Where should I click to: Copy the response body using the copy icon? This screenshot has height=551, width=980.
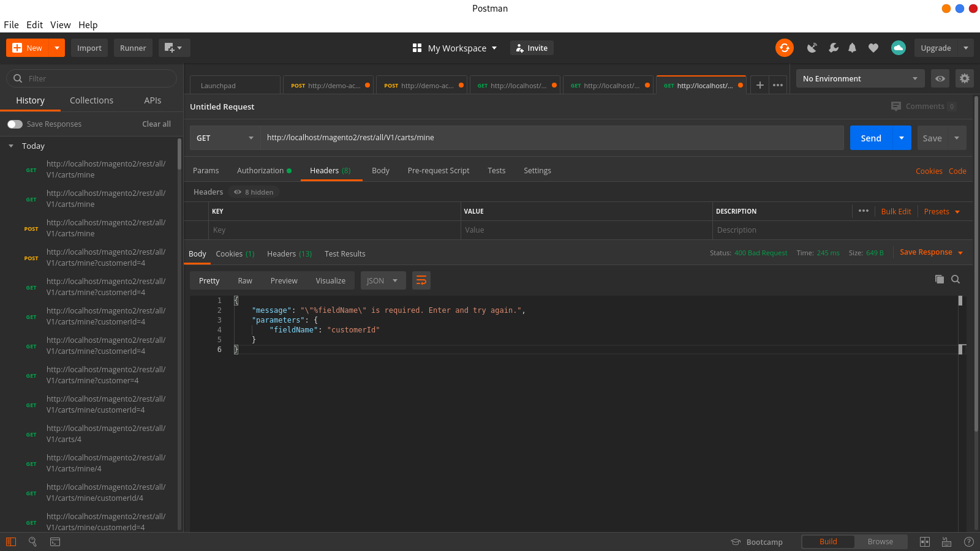(940, 279)
